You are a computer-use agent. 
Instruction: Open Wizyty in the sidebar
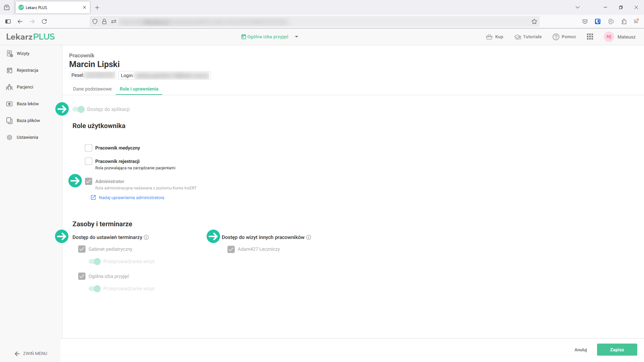point(23,54)
